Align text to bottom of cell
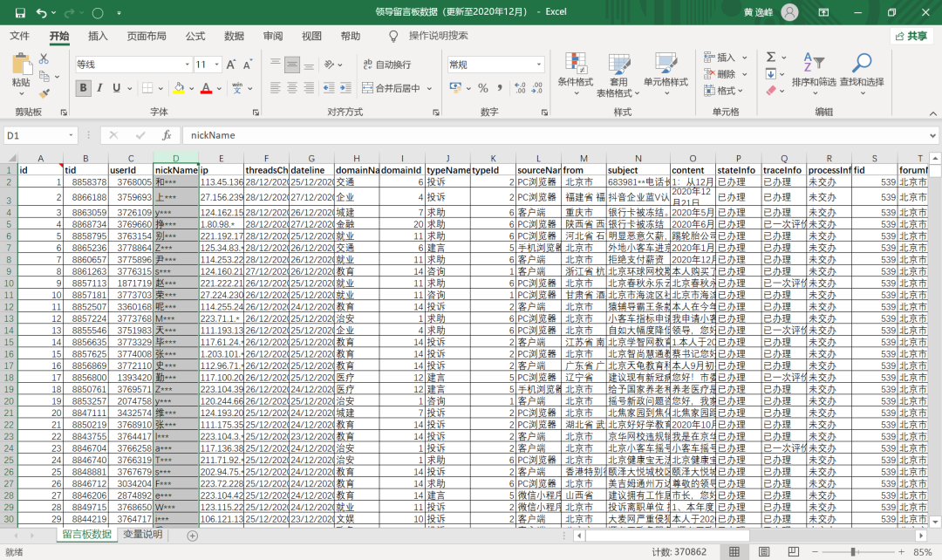The image size is (942, 560). coord(309,65)
